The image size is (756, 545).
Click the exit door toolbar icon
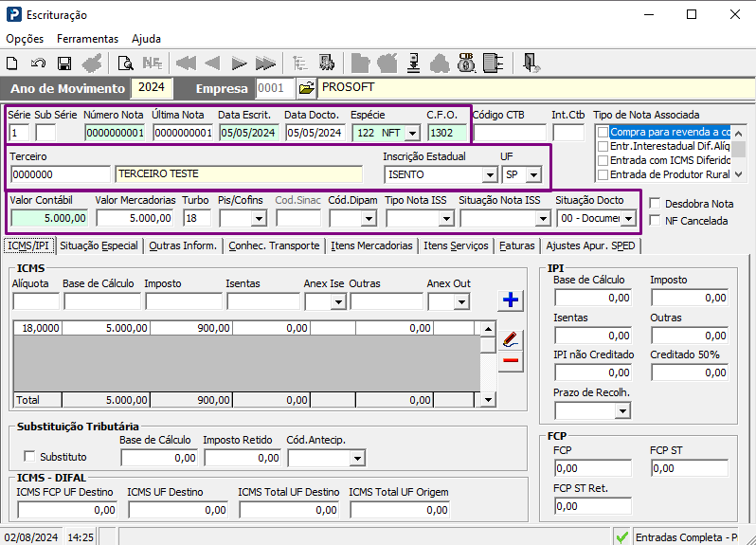point(531,64)
